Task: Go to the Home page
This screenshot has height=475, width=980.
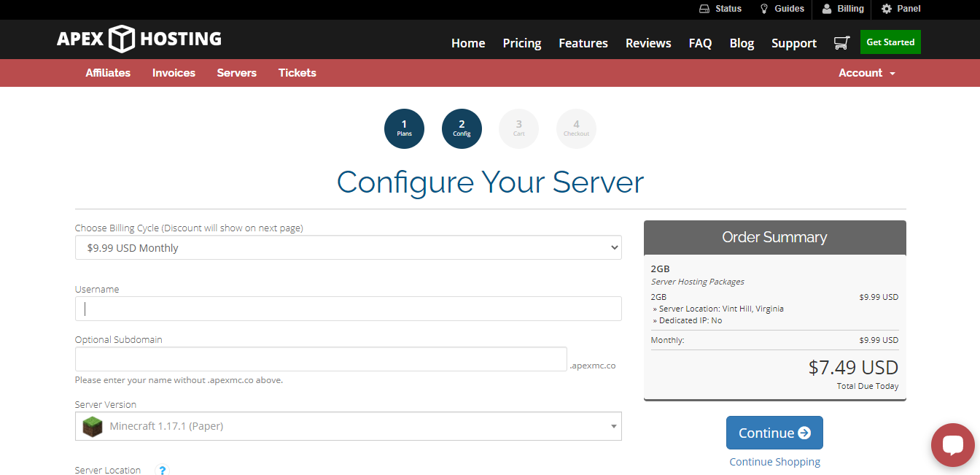Action: coord(468,43)
